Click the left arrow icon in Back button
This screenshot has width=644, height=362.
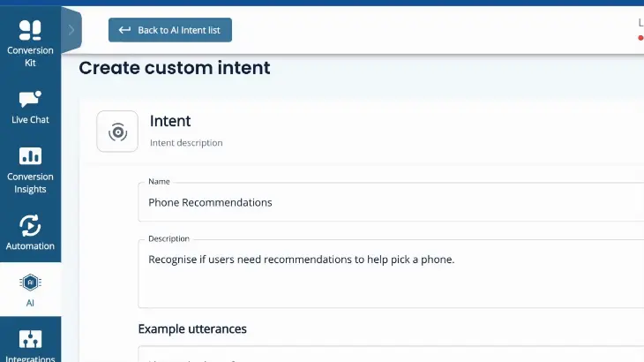124,30
